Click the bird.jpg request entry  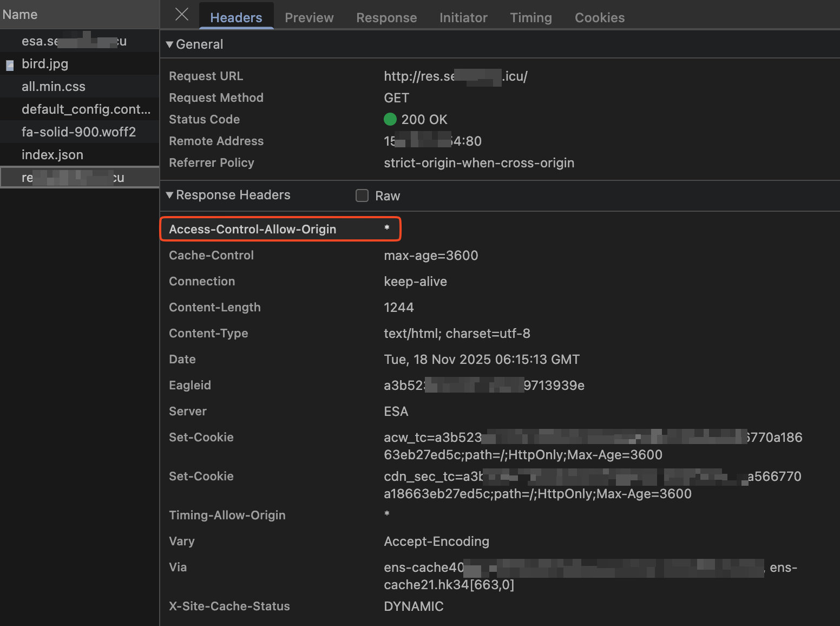click(x=45, y=64)
